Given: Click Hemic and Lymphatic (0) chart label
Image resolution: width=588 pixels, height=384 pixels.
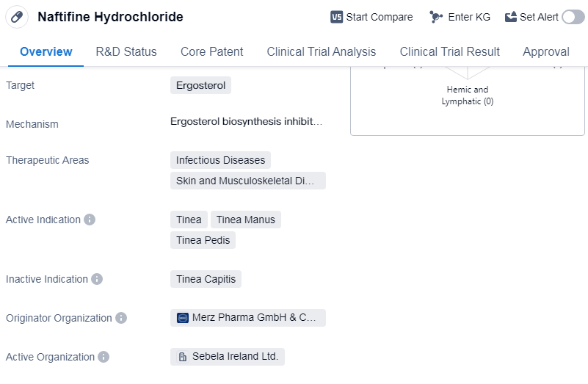Looking at the screenshot, I should [x=468, y=95].
